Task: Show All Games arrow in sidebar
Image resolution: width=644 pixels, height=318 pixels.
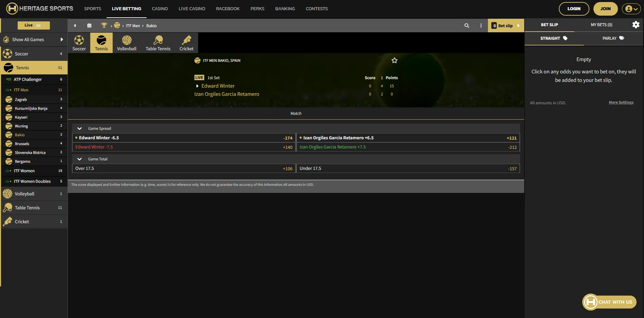Action: tap(62, 39)
